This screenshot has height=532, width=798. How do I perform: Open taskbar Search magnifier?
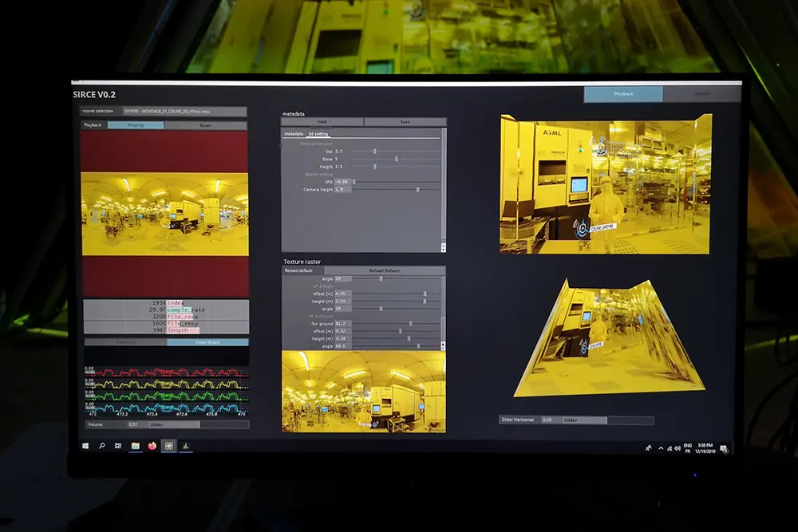click(x=102, y=446)
